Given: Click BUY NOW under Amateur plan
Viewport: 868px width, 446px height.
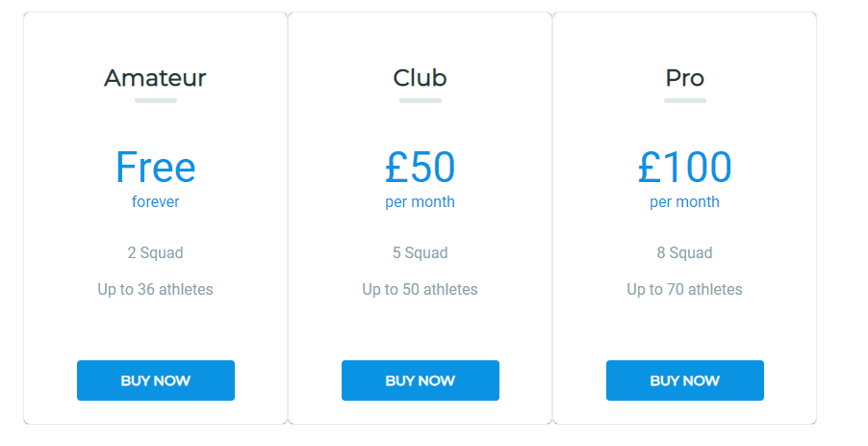Looking at the screenshot, I should pyautogui.click(x=156, y=380).
